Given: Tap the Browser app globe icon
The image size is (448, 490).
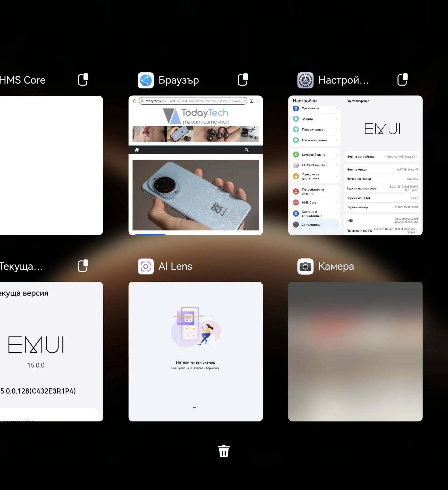Looking at the screenshot, I should point(146,80).
